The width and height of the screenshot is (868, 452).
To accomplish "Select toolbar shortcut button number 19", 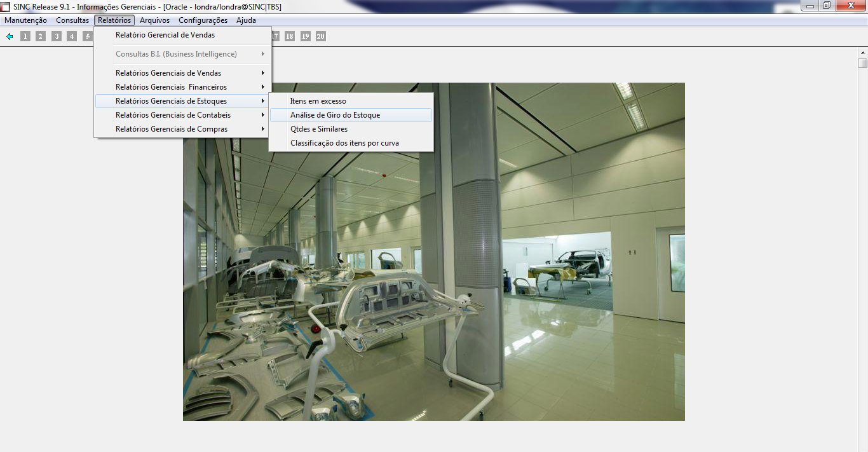I will [x=306, y=36].
